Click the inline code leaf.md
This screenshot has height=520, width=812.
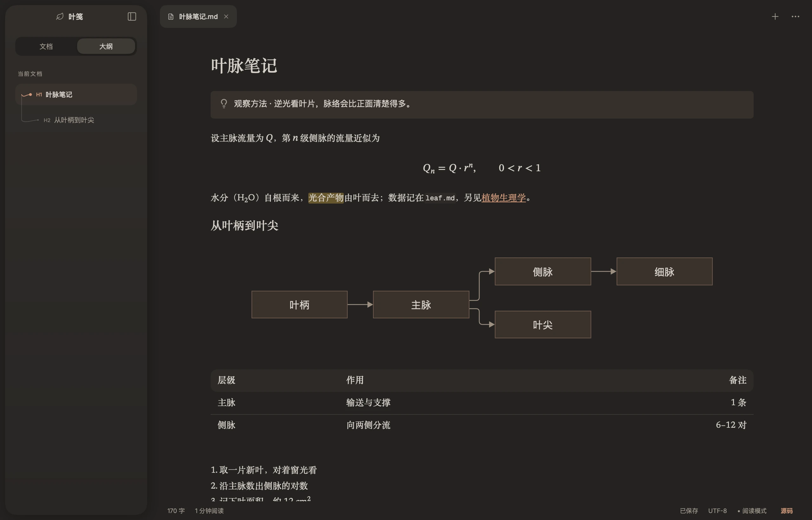(x=440, y=198)
